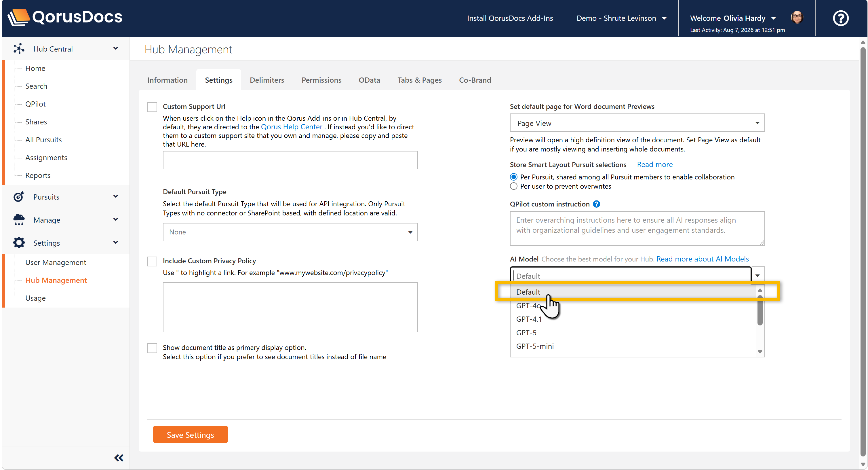Image resolution: width=868 pixels, height=470 pixels.
Task: Enable the Custom Support Url checkbox
Action: coord(152,107)
